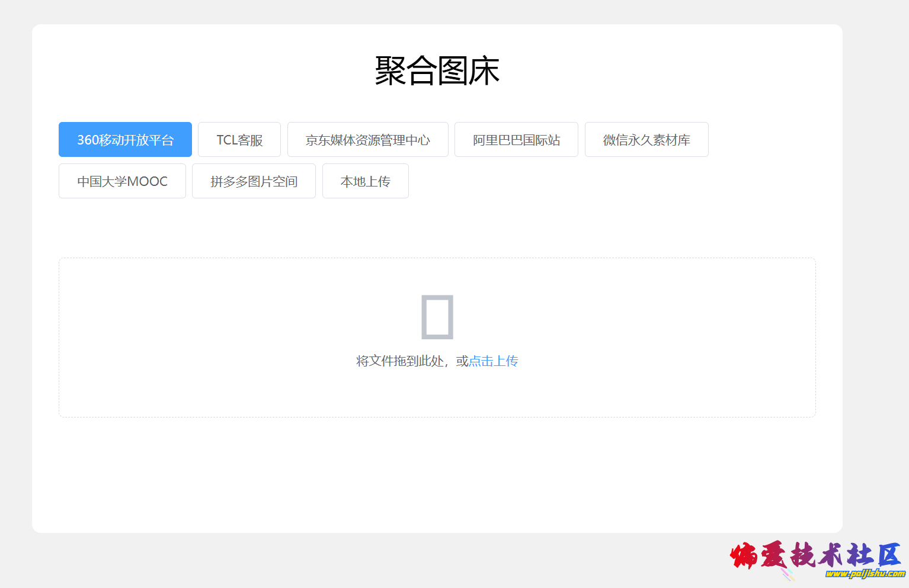The width and height of the screenshot is (909, 588).
Task: Select 阿里巴巴国际站 as upload target
Action: tap(516, 140)
